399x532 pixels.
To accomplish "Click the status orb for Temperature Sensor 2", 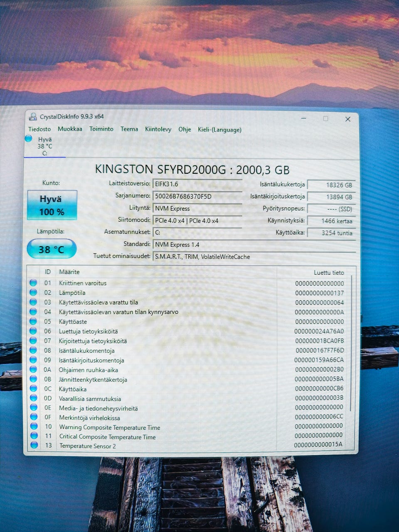I will click(x=34, y=446).
